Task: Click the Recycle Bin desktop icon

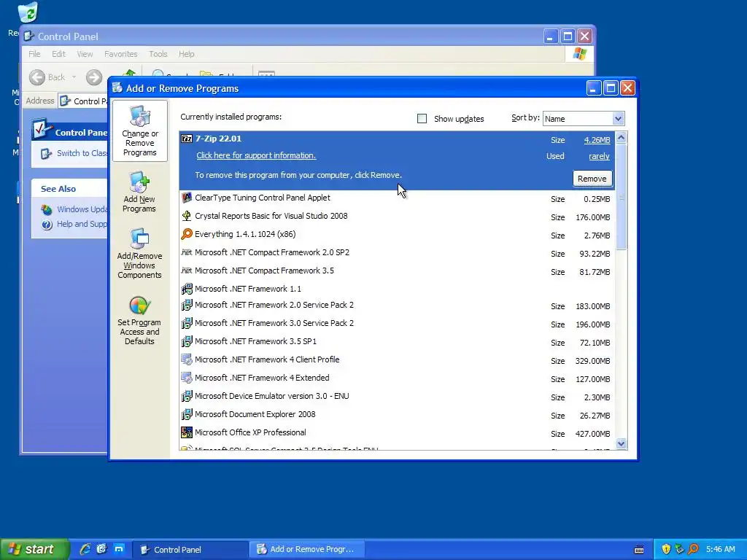Action: 28,12
